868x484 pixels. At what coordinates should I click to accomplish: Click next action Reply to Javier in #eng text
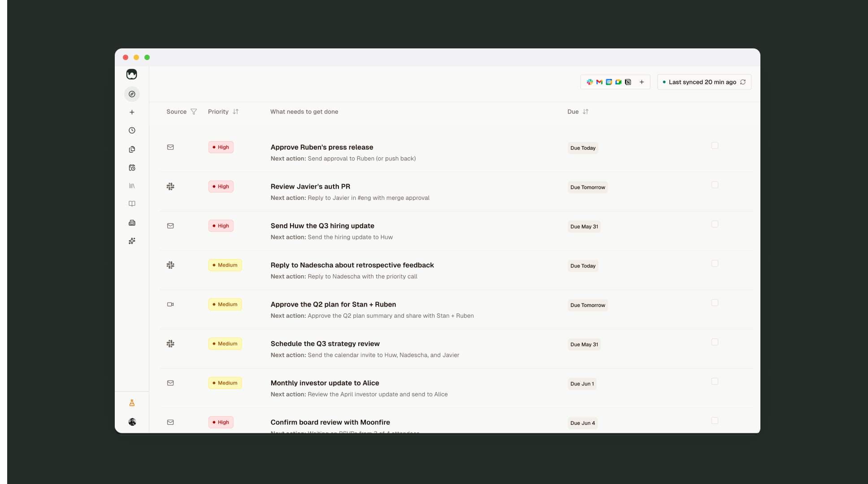point(369,198)
